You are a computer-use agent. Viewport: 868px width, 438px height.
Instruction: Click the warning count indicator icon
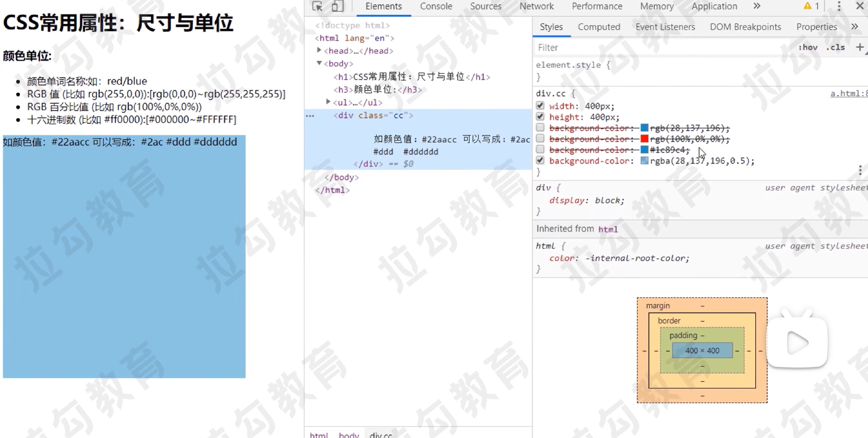click(x=811, y=6)
